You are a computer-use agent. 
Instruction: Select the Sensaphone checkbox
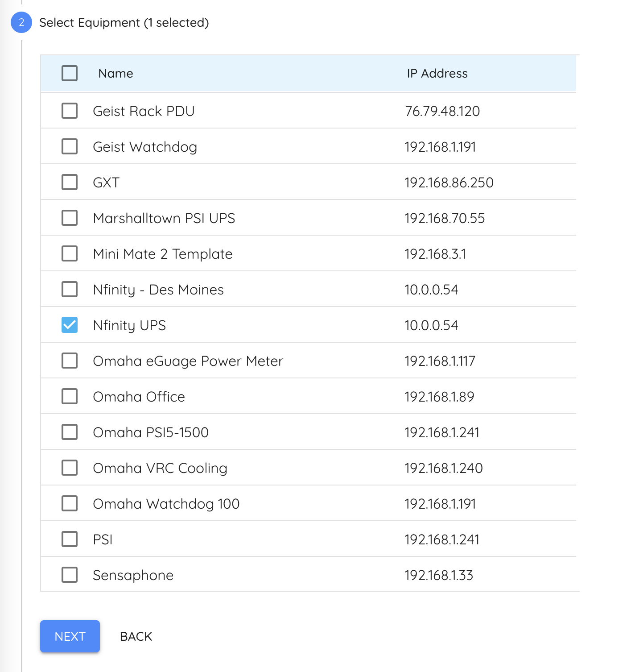point(70,575)
